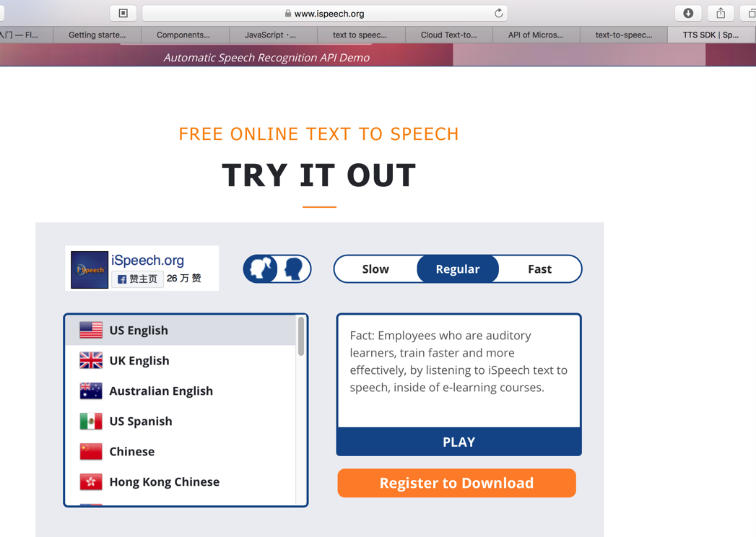Click the Mexican flag icon

91,422
